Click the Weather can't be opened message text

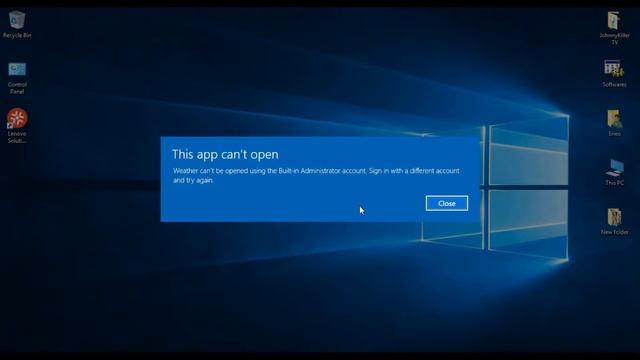(316, 175)
